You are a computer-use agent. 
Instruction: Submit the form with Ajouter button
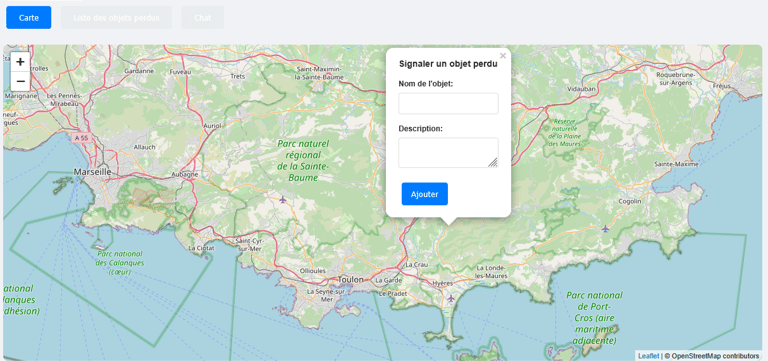pyautogui.click(x=425, y=194)
